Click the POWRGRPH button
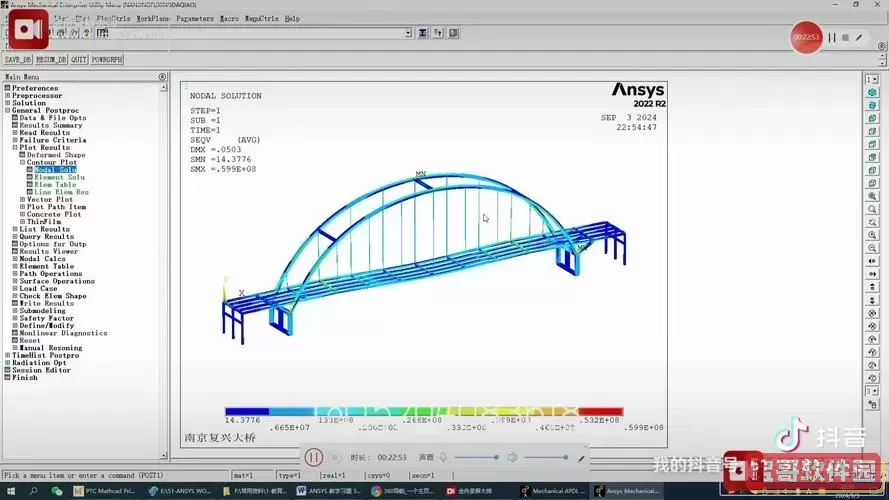The width and height of the screenshot is (889, 500). pos(107,60)
